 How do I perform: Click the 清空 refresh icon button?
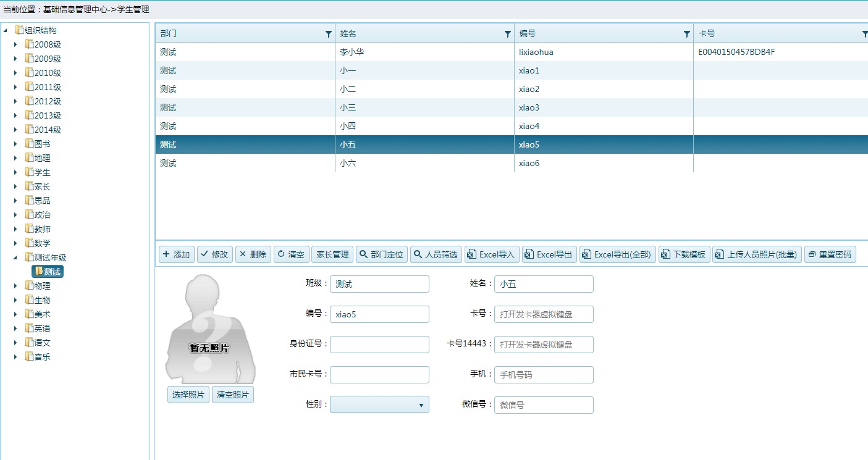291,254
